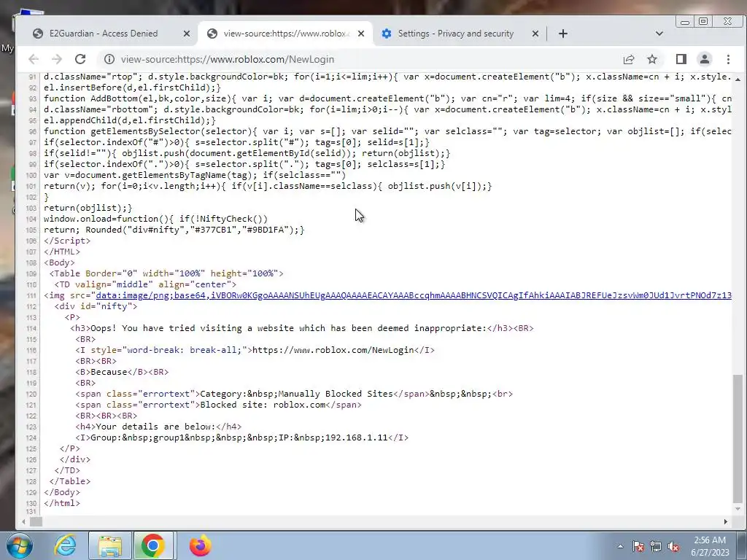747x560 pixels.
Task: Click the <TD valign="middle"> line
Action: (x=145, y=284)
